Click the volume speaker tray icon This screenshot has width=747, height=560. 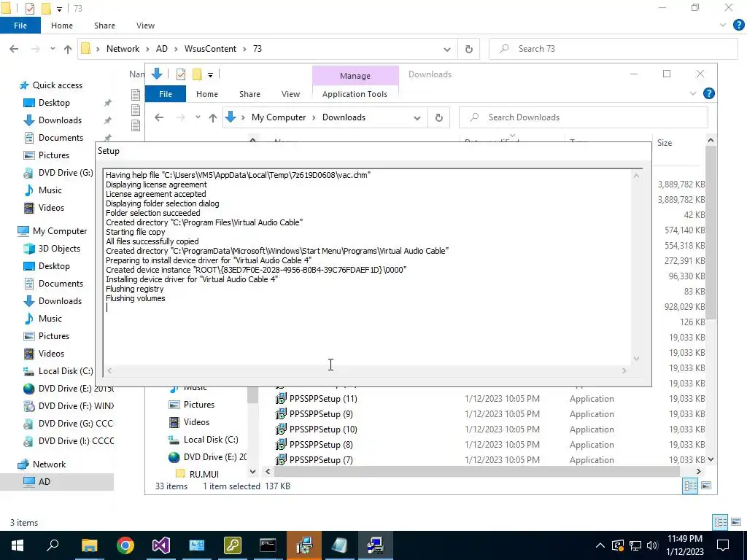pyautogui.click(x=653, y=545)
